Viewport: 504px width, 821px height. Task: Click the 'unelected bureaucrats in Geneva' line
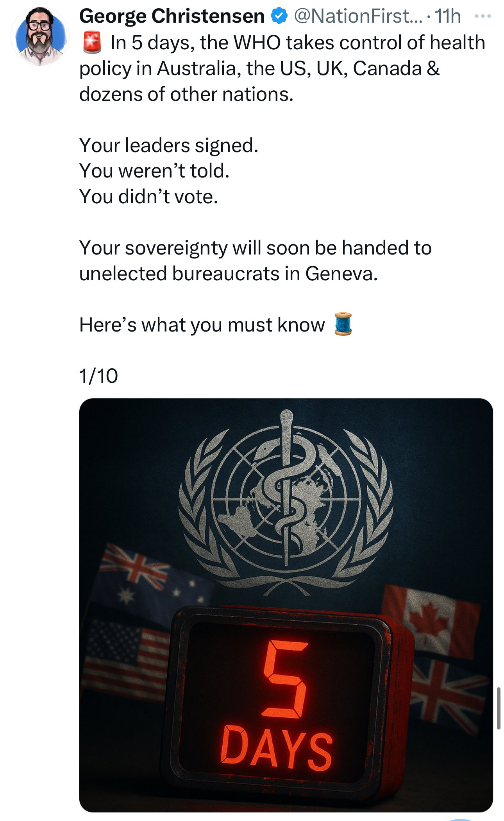coord(229,273)
